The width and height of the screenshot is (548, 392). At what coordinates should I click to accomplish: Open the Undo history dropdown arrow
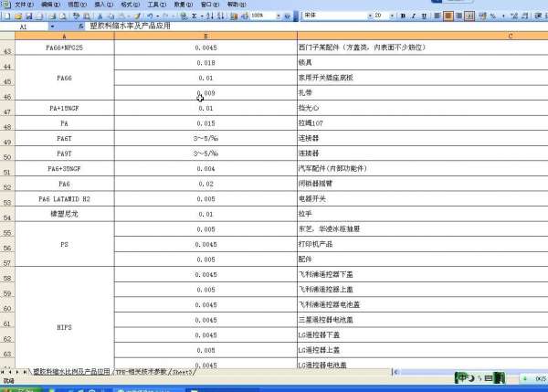point(157,16)
